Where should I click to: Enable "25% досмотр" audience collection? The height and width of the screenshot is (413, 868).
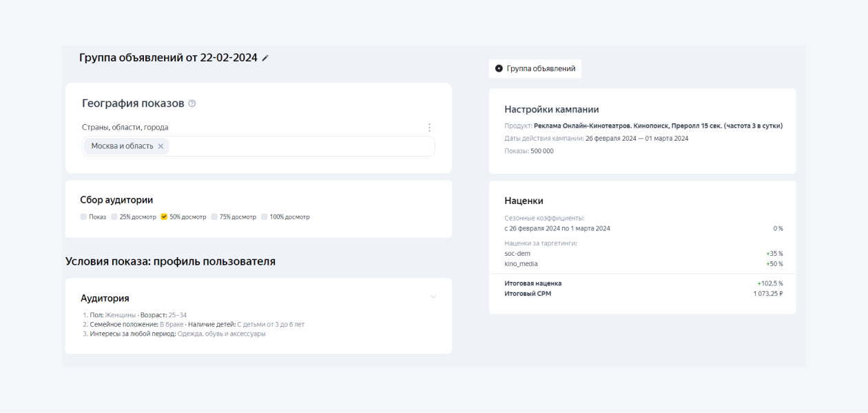coord(115,216)
